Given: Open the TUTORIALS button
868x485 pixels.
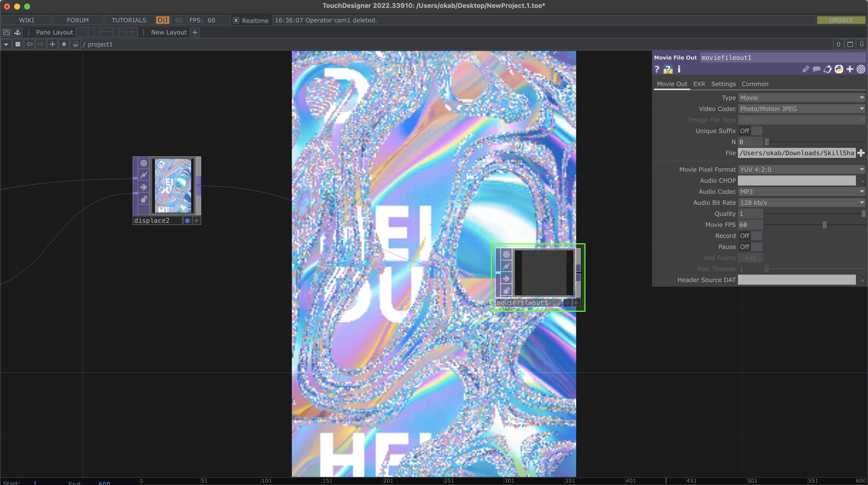Looking at the screenshot, I should (x=129, y=20).
